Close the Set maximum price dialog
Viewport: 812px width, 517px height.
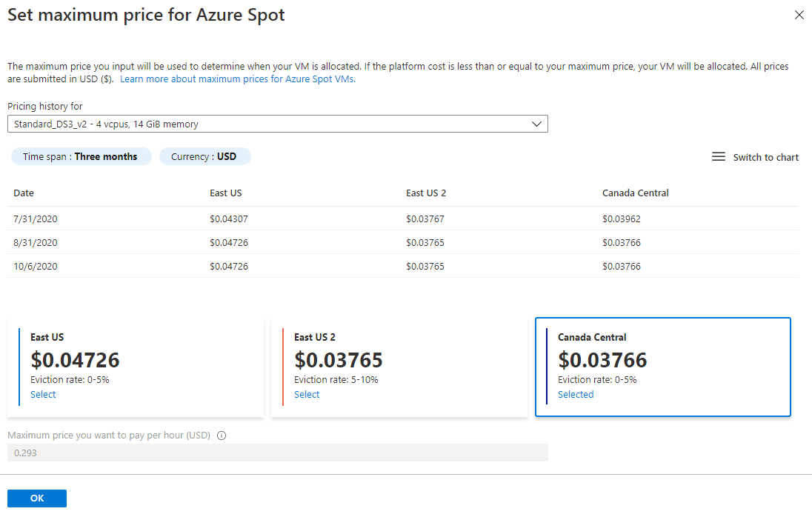(799, 15)
